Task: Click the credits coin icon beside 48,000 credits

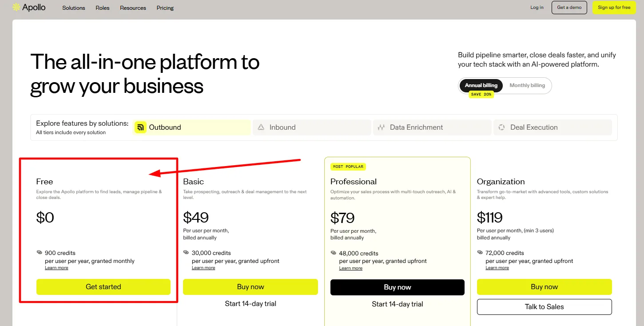Action: (334, 253)
